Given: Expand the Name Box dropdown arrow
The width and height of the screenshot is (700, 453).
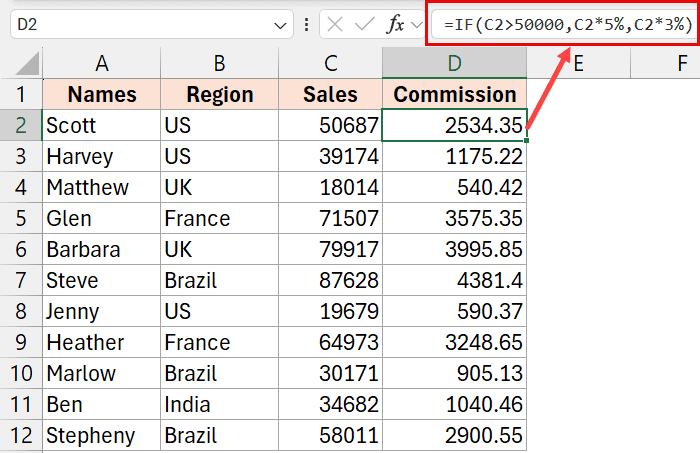Looking at the screenshot, I should coord(280,25).
